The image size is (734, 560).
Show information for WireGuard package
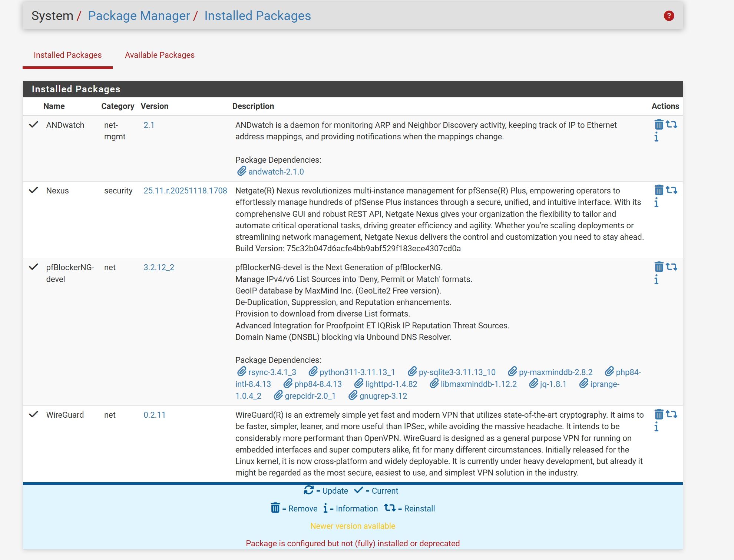click(x=656, y=427)
